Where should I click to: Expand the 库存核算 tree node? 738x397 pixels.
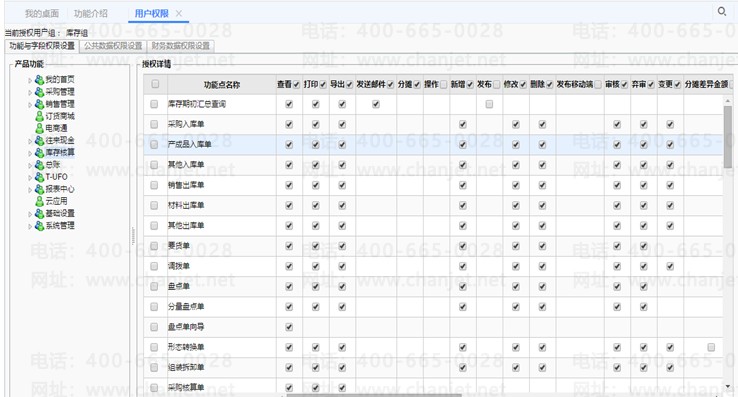coord(30,154)
